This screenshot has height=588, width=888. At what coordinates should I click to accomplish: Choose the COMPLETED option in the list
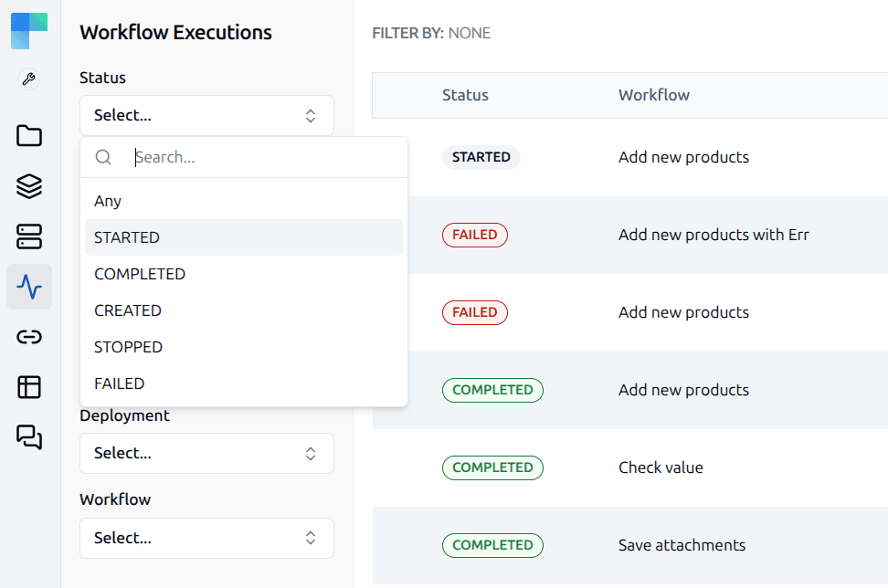[244, 274]
